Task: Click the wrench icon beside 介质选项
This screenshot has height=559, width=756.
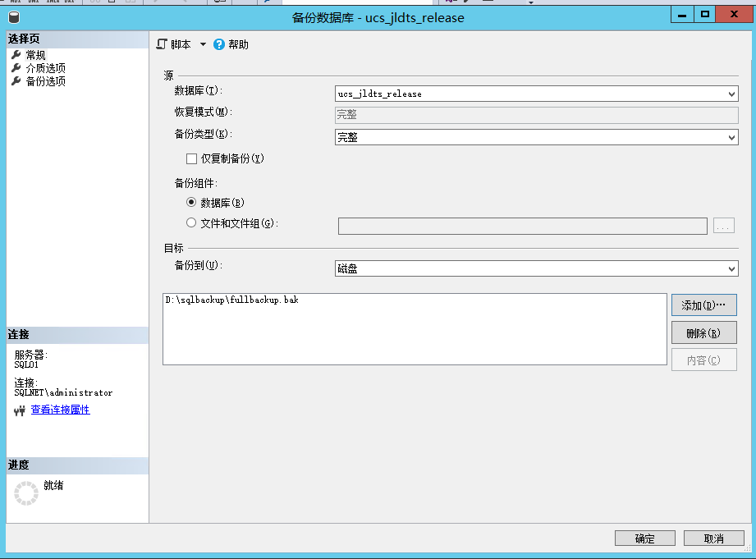Action: tap(16, 67)
